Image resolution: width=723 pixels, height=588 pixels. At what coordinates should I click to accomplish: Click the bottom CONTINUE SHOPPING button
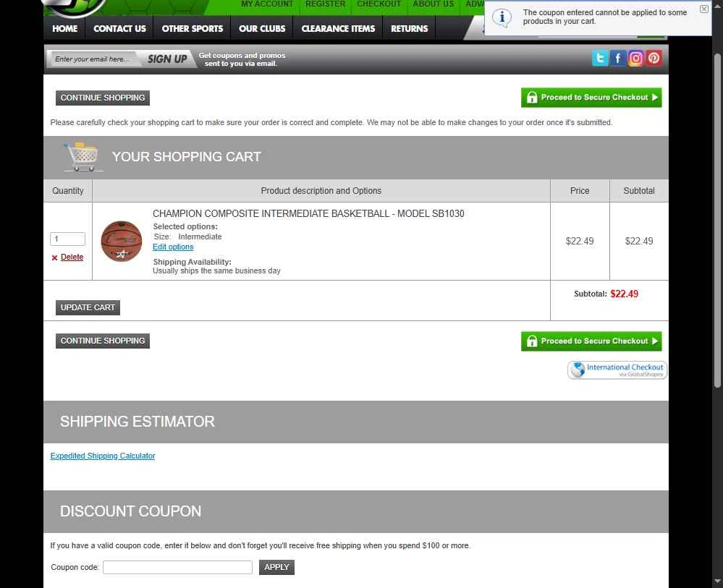click(x=103, y=341)
